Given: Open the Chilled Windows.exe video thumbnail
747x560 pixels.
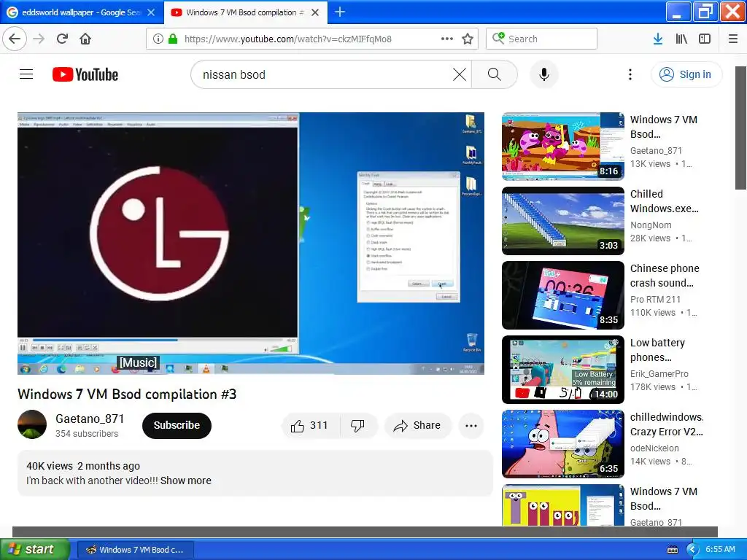Looking at the screenshot, I should coord(562,221).
